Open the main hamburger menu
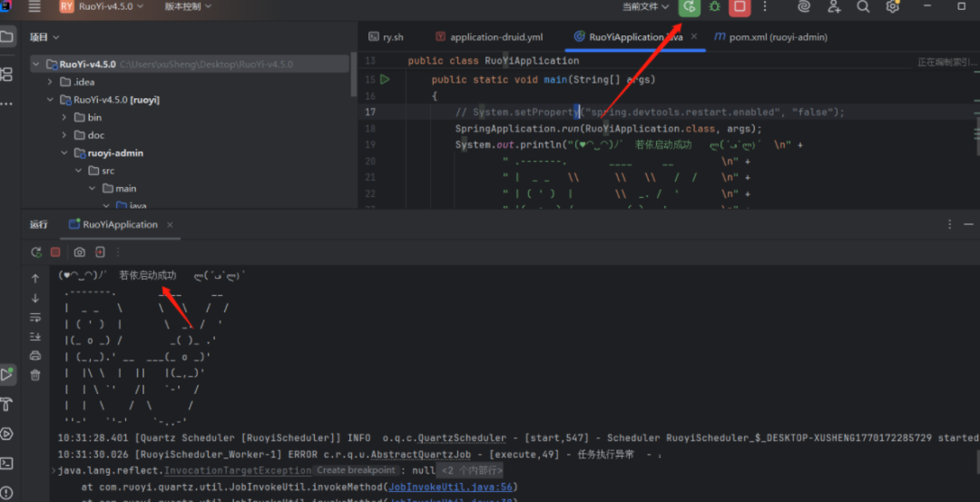 34,7
